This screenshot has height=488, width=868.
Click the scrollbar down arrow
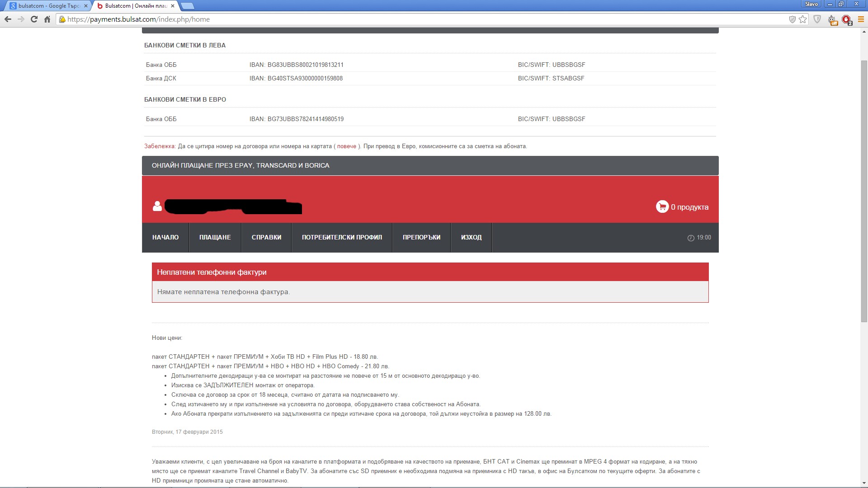click(x=864, y=483)
